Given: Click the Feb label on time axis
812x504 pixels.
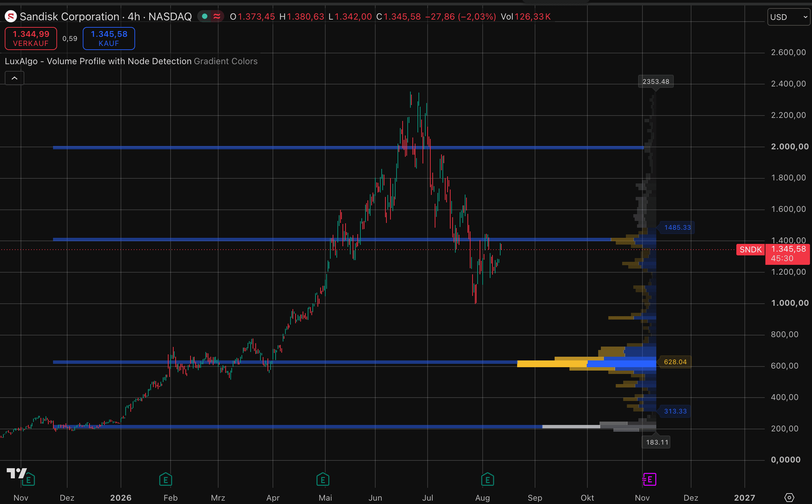Looking at the screenshot, I should [x=171, y=498].
